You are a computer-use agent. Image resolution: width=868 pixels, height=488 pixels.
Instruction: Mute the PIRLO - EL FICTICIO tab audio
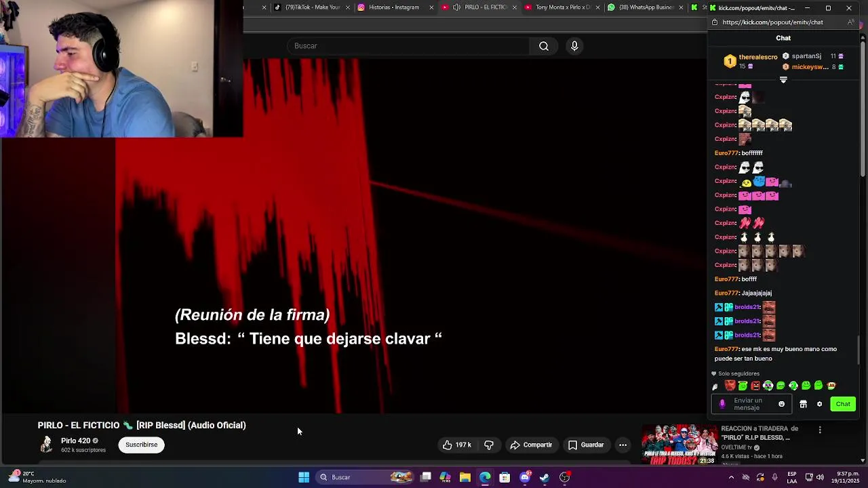456,7
